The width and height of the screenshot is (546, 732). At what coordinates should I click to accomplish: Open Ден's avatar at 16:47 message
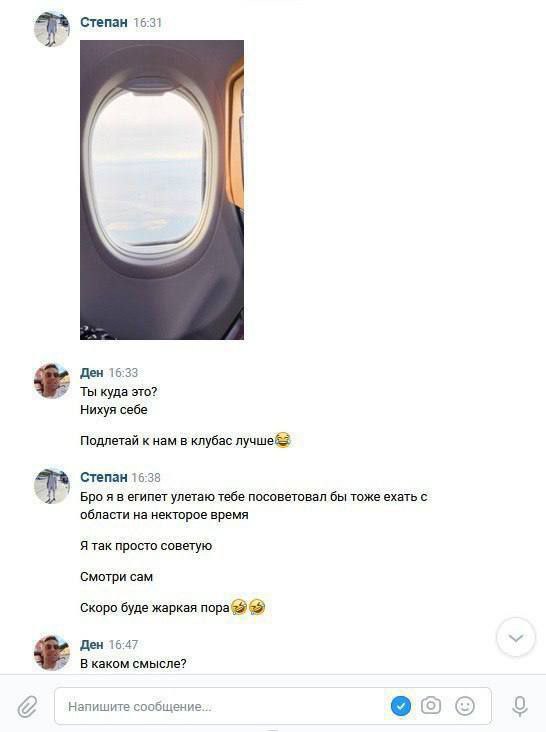click(x=52, y=652)
